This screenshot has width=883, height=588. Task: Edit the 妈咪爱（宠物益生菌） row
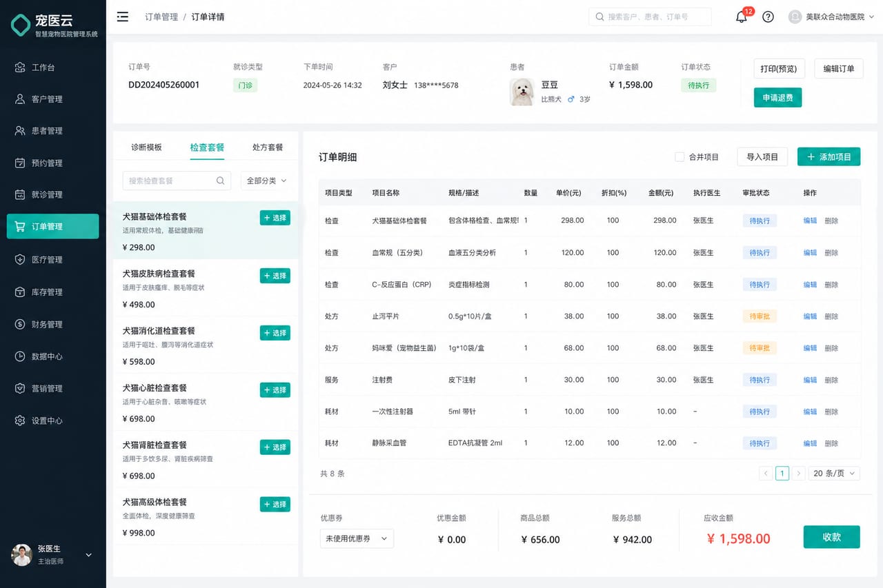810,348
